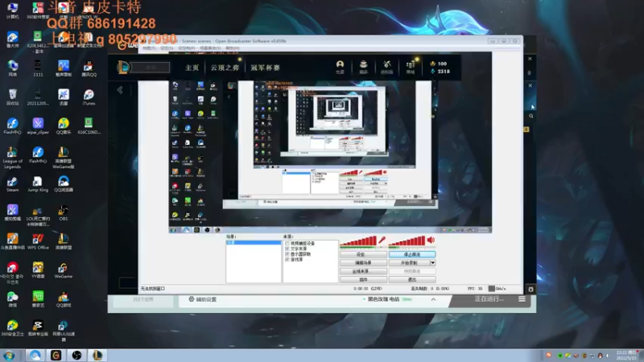Viewport: 644px width, 362px height.
Task: Toggle the 显示器获取 source checkbox
Action: coord(287,254)
